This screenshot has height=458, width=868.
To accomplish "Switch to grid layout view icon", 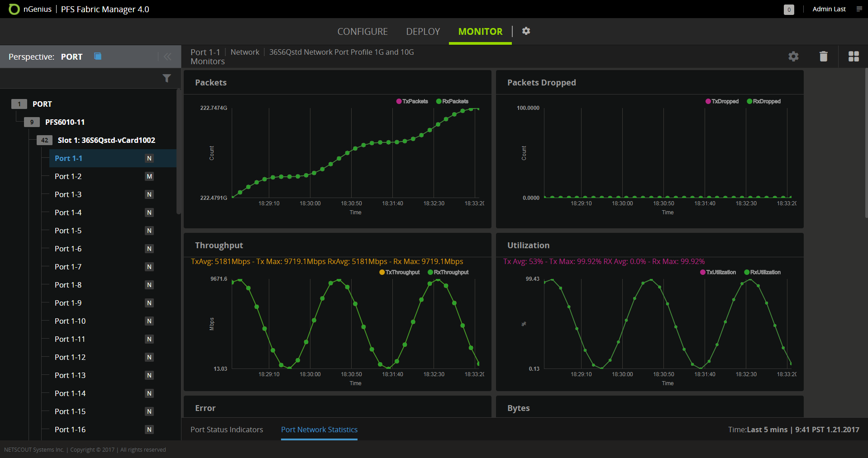I will point(854,57).
